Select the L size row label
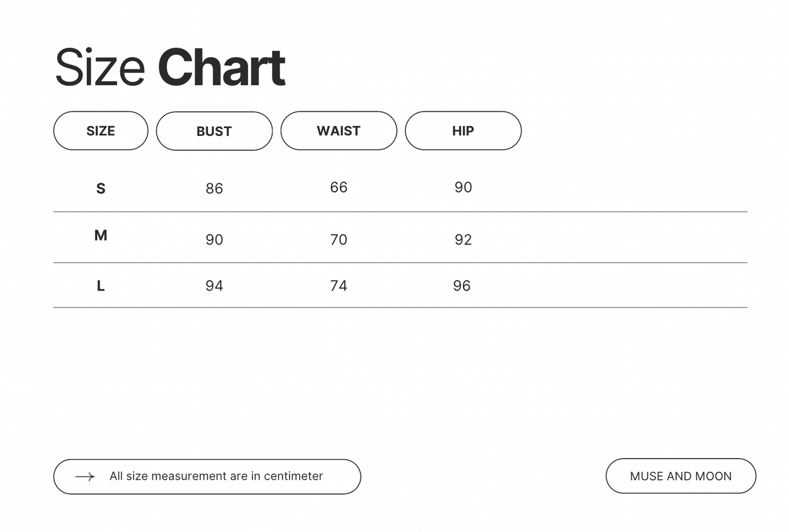Viewport: 789px width, 532px height. 100,286
